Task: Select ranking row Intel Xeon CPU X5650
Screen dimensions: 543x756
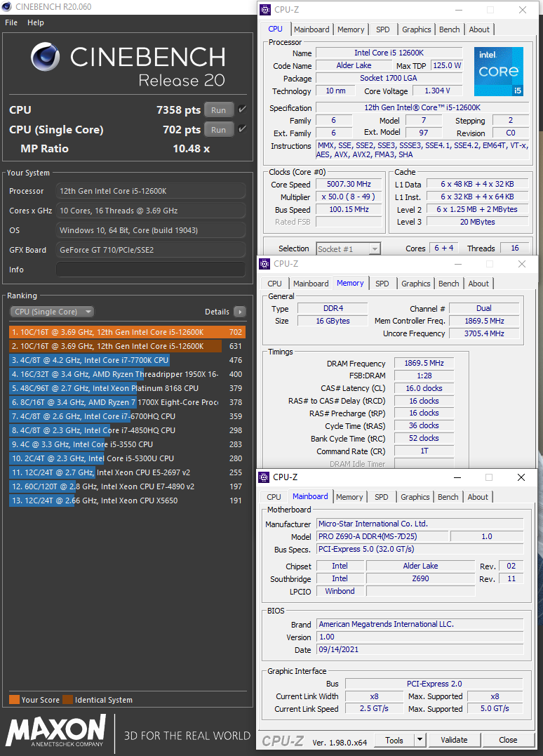Action: [x=127, y=500]
